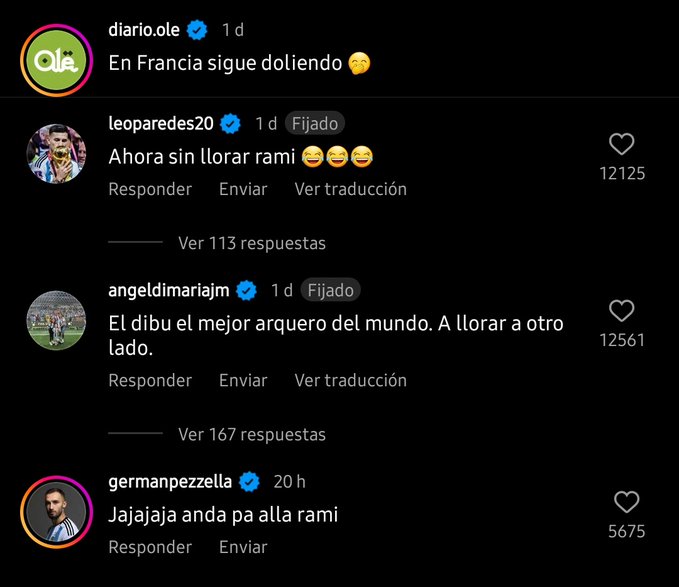The width and height of the screenshot is (679, 587).
Task: Like angeldimariajm's comment with the heart
Action: (622, 311)
